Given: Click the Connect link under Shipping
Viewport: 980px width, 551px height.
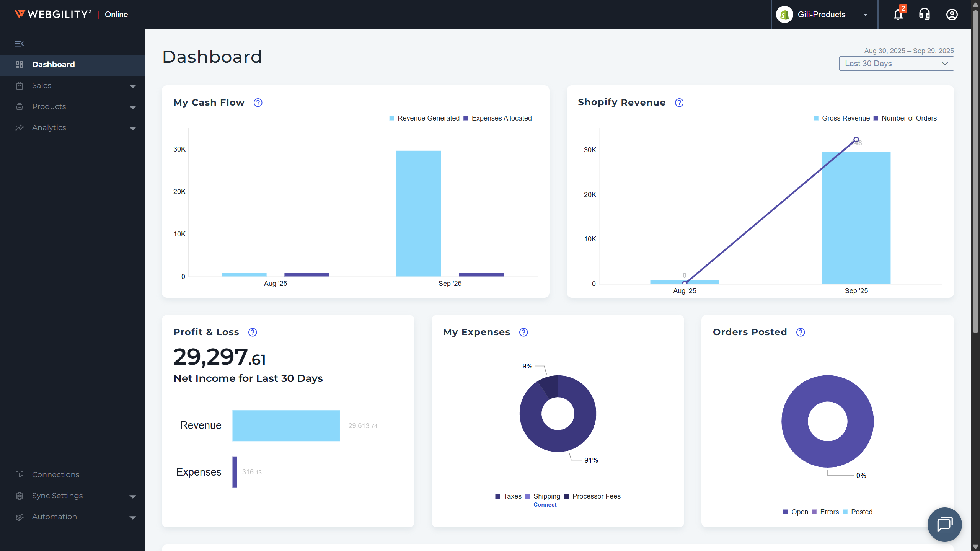Looking at the screenshot, I should pyautogui.click(x=545, y=505).
